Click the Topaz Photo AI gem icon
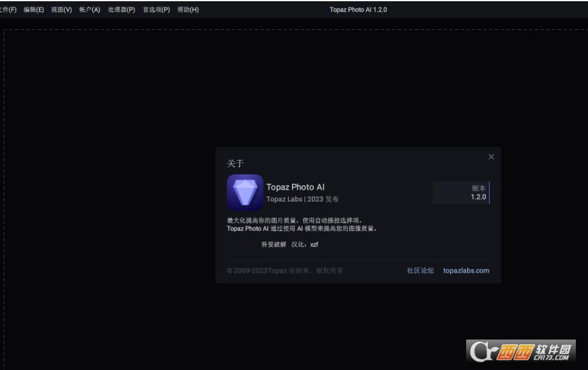 click(245, 192)
